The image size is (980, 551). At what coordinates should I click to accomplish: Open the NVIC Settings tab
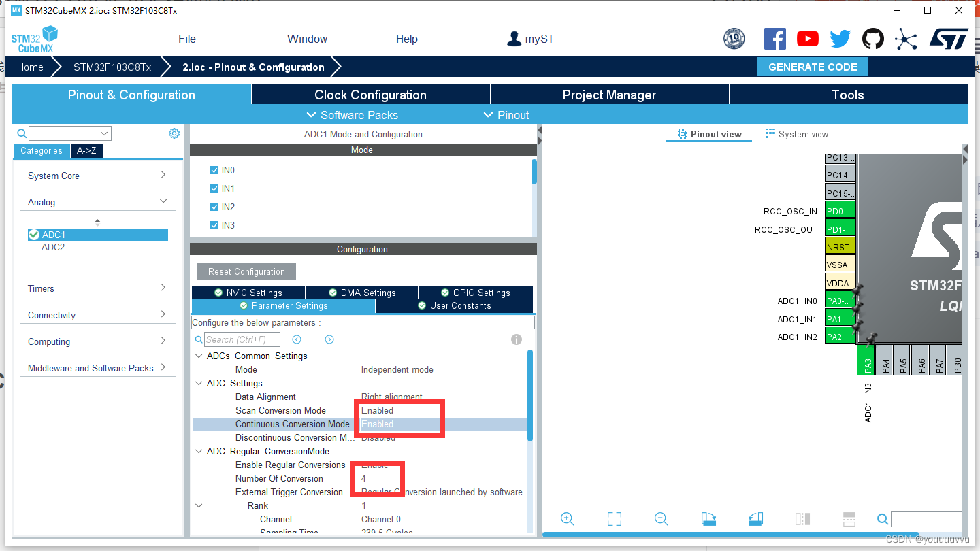click(248, 293)
